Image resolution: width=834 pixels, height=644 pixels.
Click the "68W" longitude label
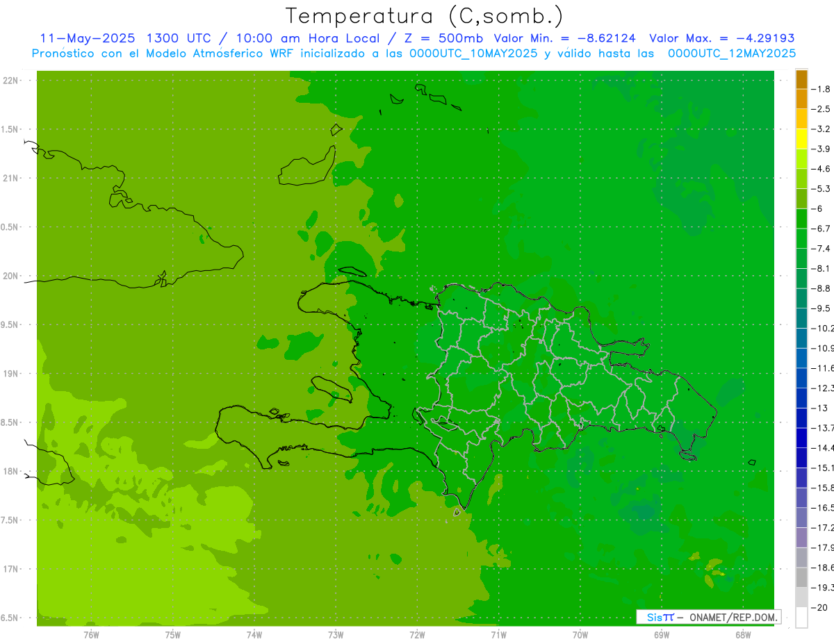coord(742,635)
